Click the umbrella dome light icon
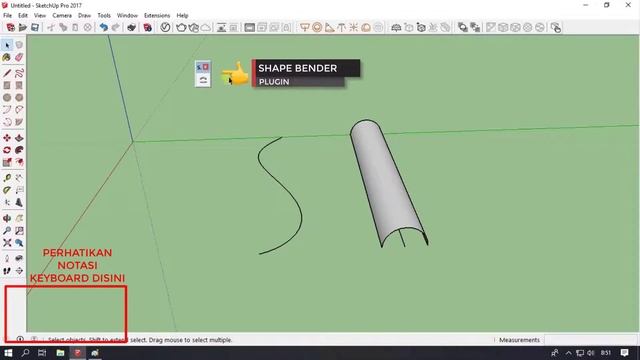 (x=396, y=27)
